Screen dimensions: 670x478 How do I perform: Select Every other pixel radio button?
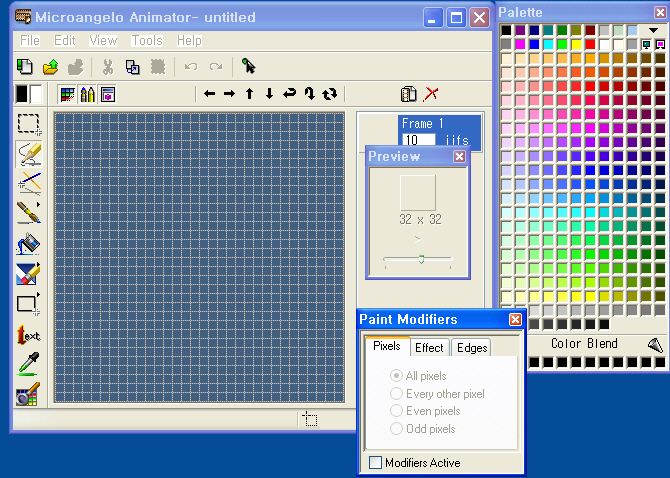[396, 393]
